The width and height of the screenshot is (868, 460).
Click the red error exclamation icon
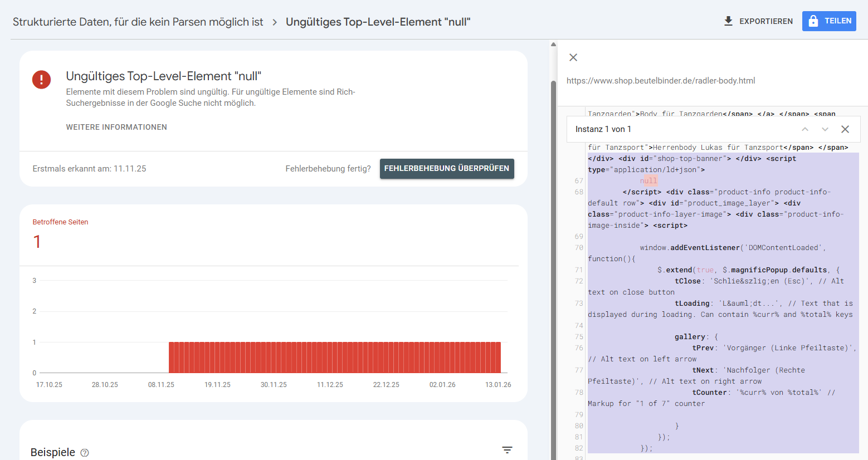pos(42,80)
